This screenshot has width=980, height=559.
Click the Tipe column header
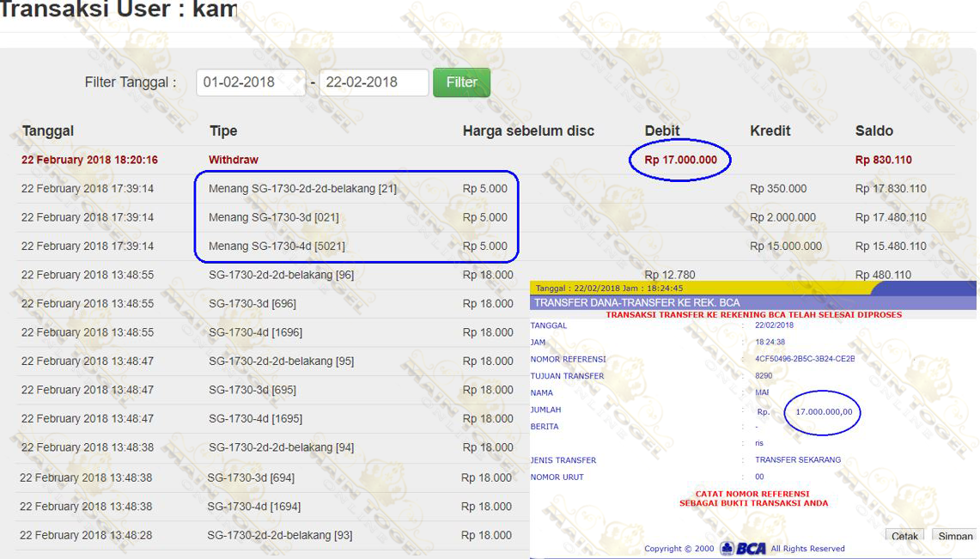tap(223, 131)
